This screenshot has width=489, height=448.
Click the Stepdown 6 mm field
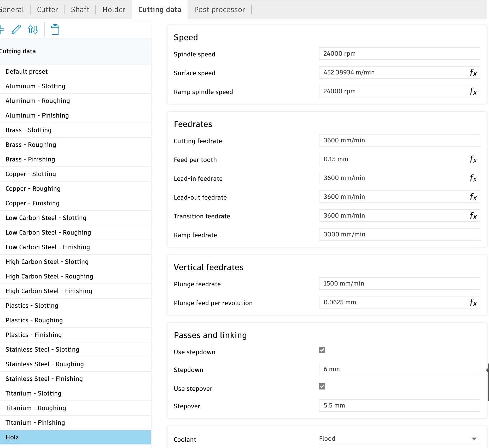[x=399, y=369]
